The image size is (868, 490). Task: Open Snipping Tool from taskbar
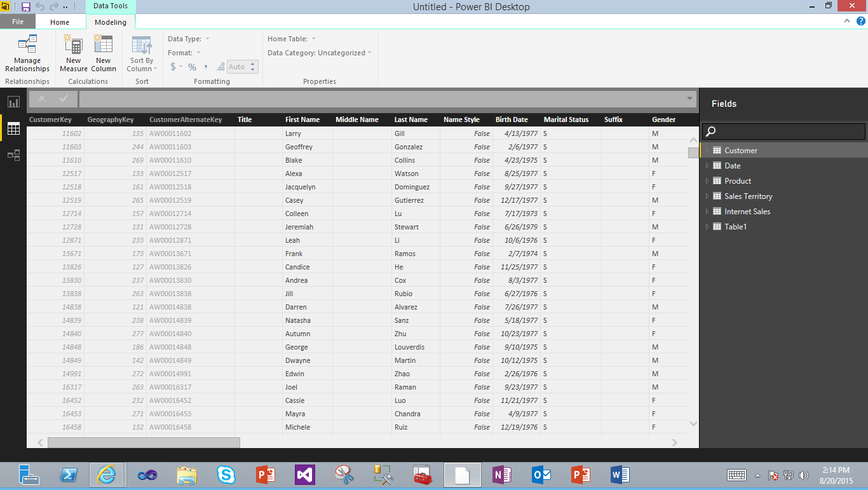click(344, 475)
